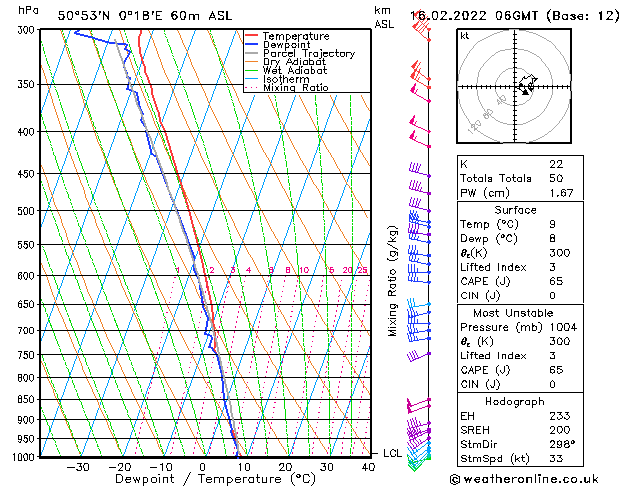The width and height of the screenshot is (629, 486).
Task: Click the SREH row with value 200
Action: pos(520,430)
